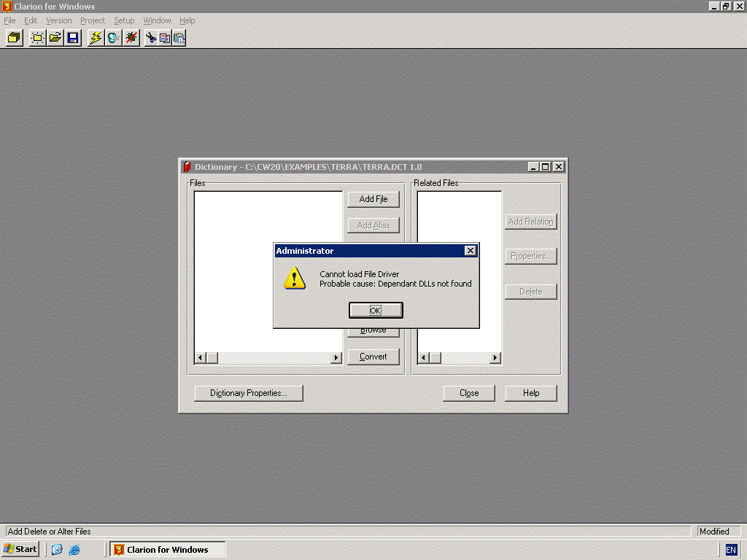This screenshot has width=747, height=560.
Task: Open Dictionary Properties
Action: [x=248, y=393]
